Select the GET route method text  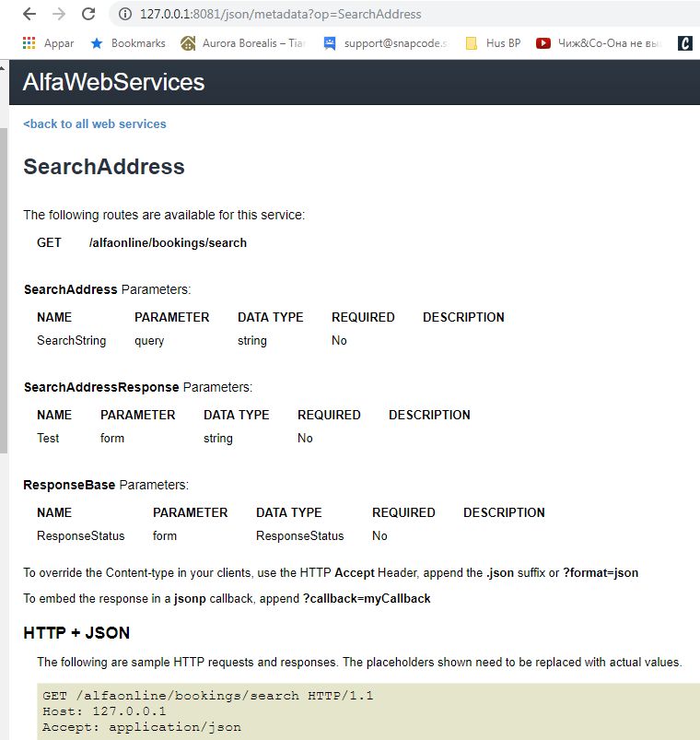point(49,242)
